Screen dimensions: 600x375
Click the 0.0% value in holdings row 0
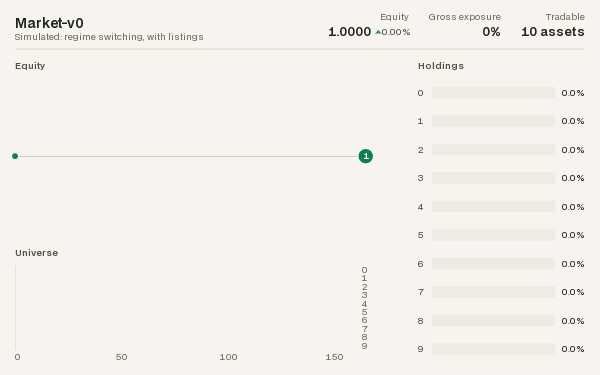pyautogui.click(x=573, y=93)
